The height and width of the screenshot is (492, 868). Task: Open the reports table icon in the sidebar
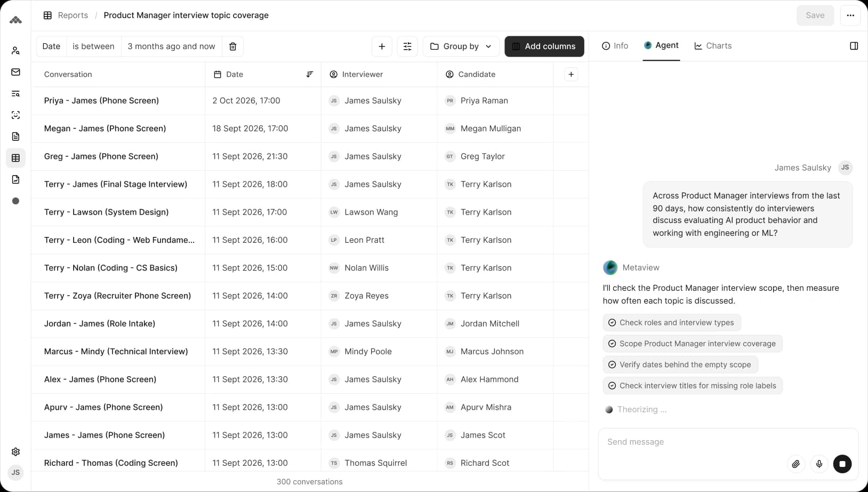pos(15,158)
